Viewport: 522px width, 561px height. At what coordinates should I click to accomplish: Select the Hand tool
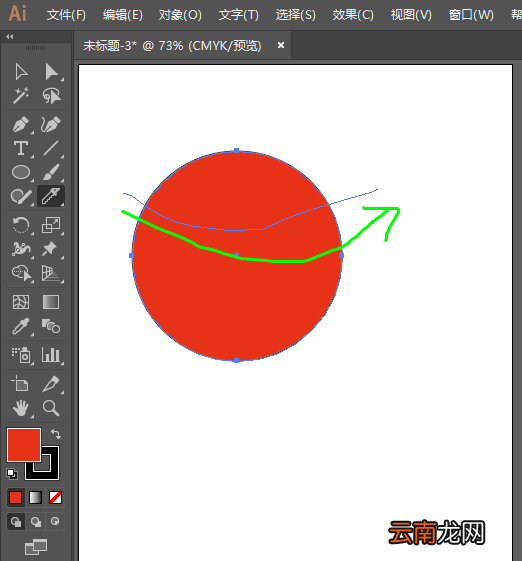(21, 408)
